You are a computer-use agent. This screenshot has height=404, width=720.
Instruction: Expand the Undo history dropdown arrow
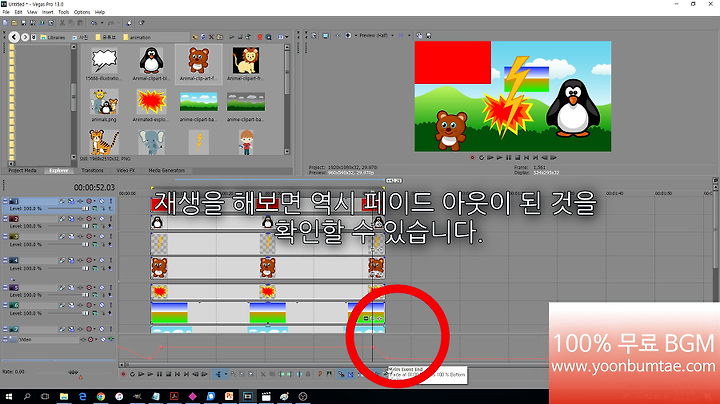click(x=101, y=22)
